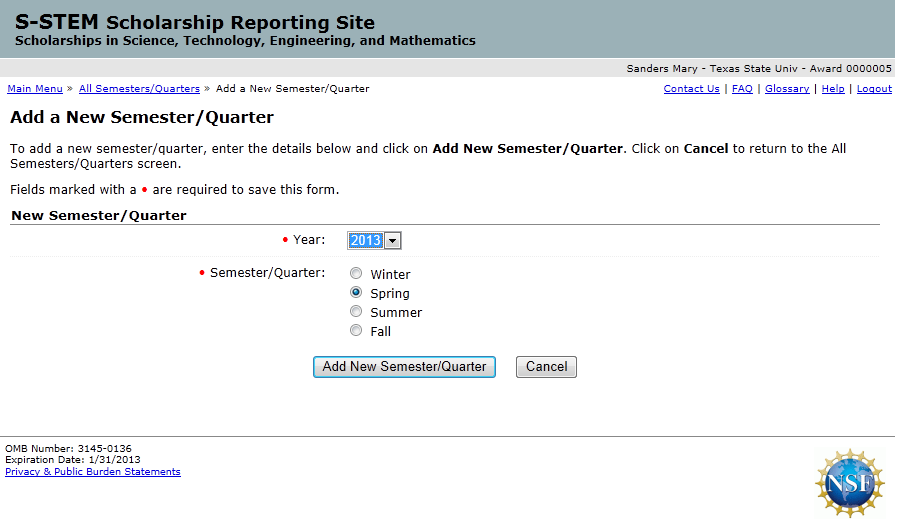Open the FAQ link

[742, 89]
